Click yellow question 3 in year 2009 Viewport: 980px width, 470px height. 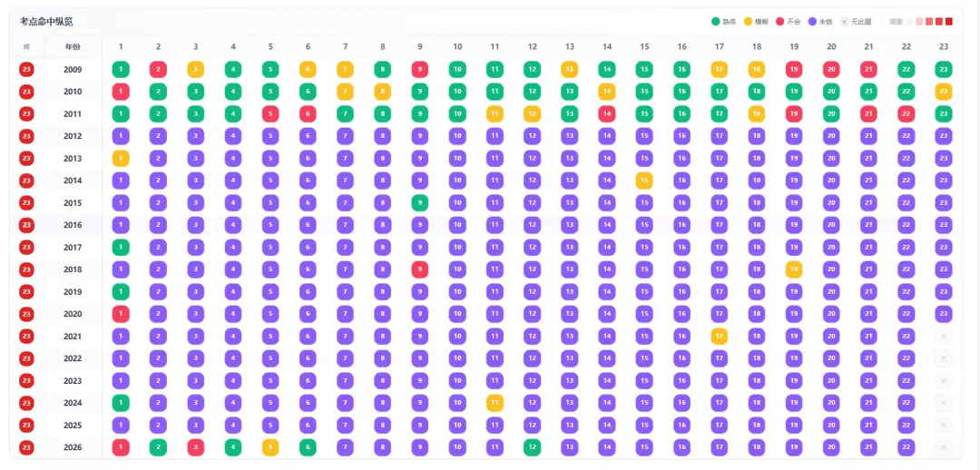click(196, 69)
